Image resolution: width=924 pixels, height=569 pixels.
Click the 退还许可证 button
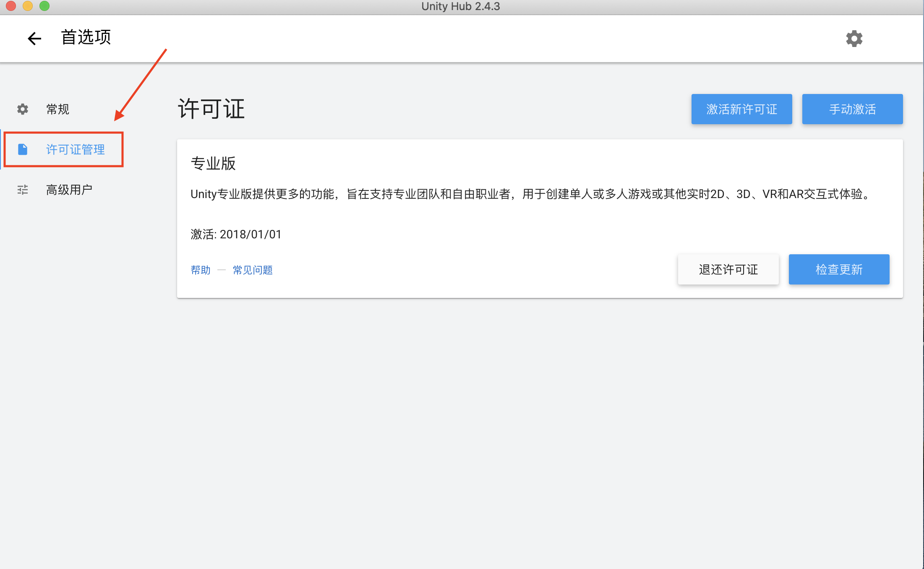click(728, 269)
